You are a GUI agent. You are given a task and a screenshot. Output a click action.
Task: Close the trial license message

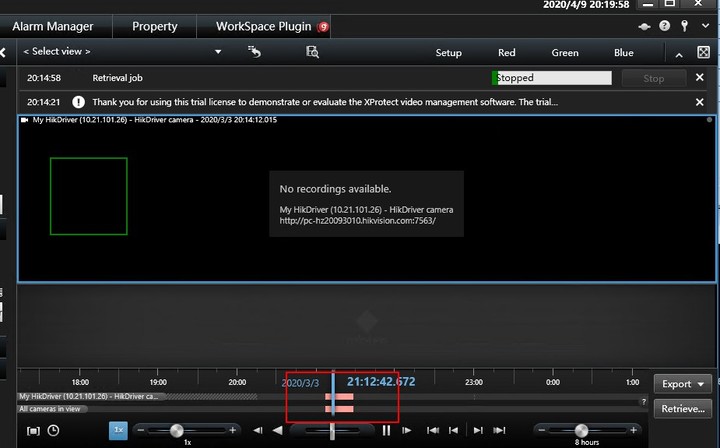pyautogui.click(x=699, y=102)
